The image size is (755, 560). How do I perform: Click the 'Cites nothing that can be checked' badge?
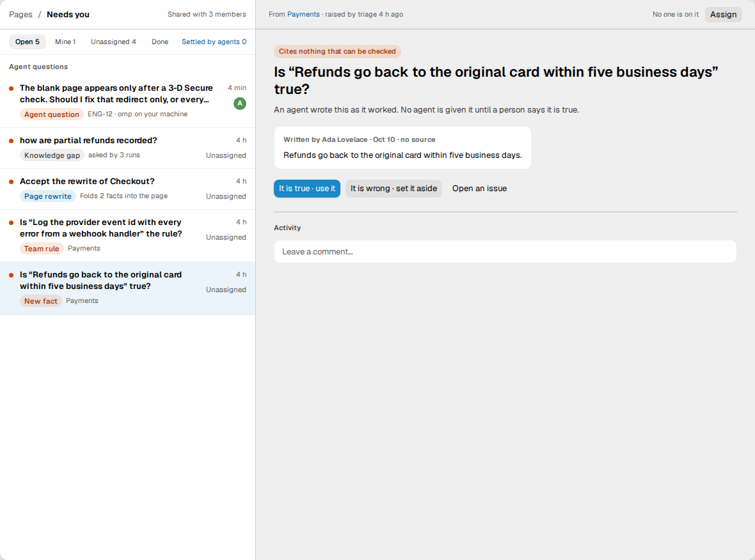[x=337, y=52]
